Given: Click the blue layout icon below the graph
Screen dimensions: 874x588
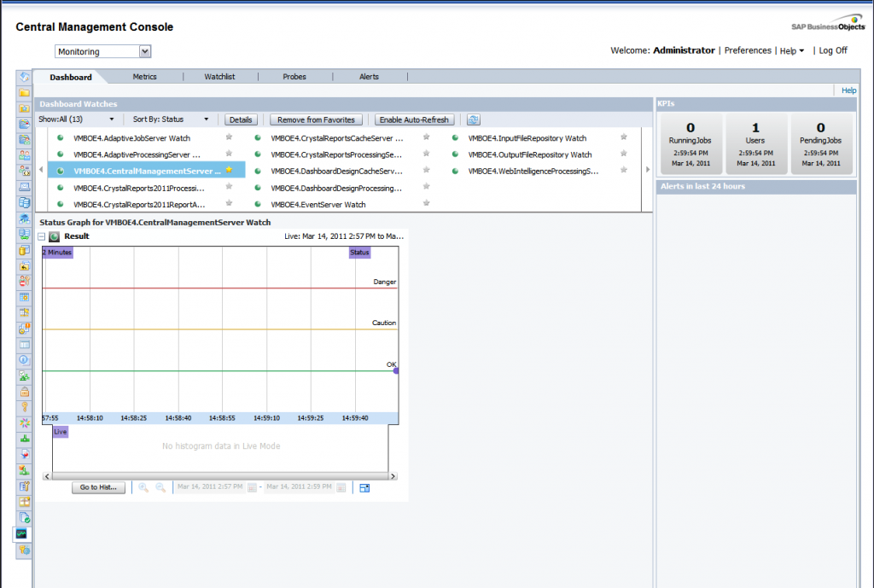Looking at the screenshot, I should 364,487.
